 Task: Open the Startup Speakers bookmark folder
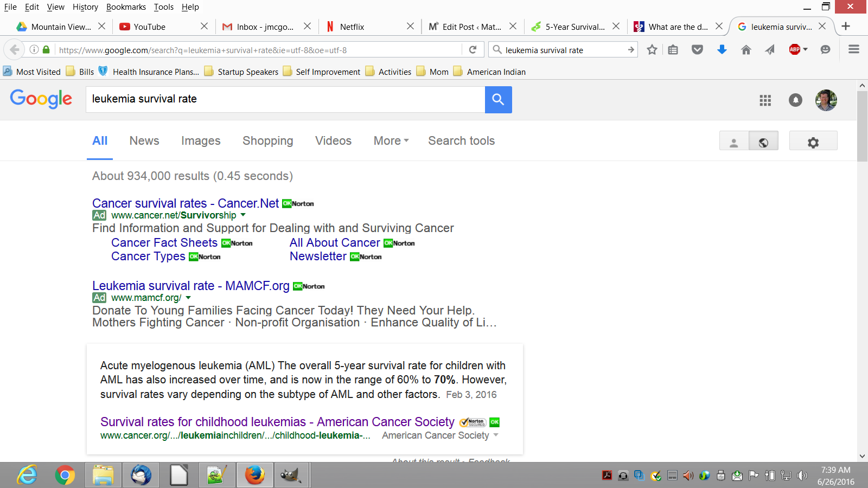point(241,72)
